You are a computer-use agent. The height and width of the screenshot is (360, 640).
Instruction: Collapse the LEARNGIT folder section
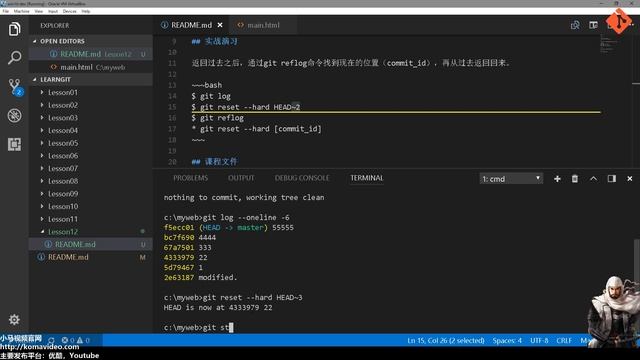pos(91,80)
